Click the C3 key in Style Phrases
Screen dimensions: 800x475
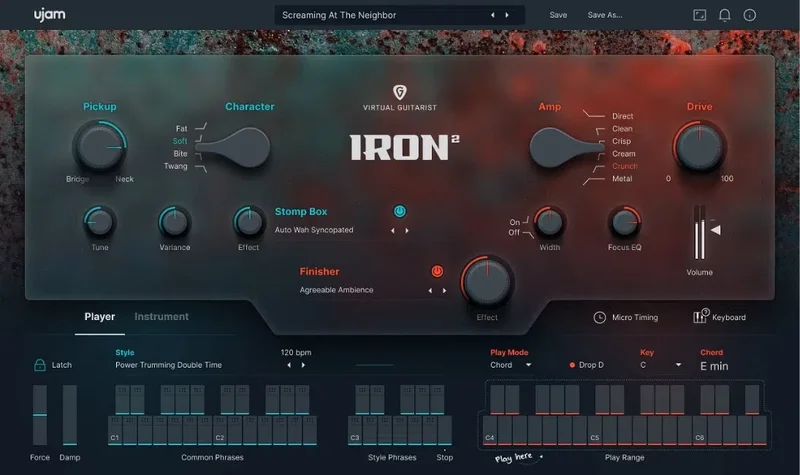pos(355,431)
